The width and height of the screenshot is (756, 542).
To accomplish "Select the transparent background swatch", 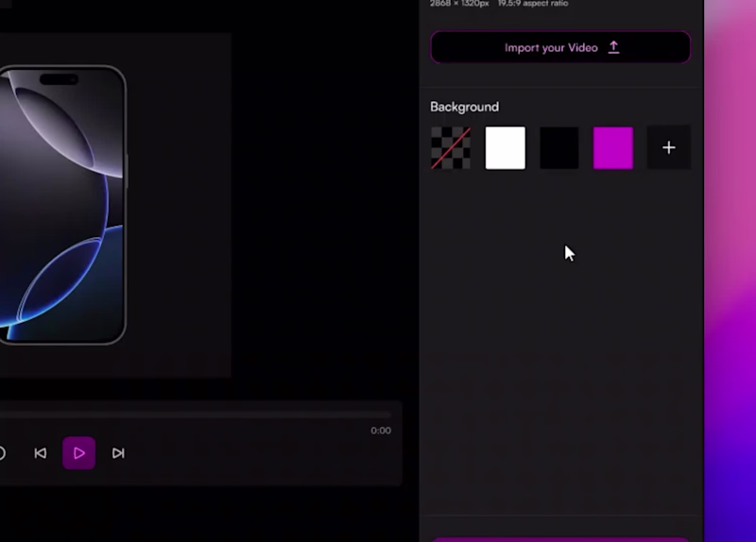I will pyautogui.click(x=451, y=148).
